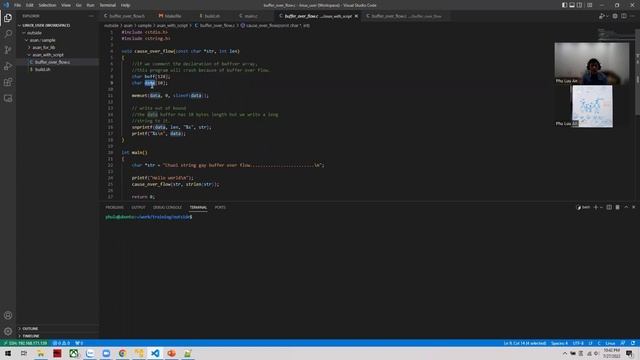Open errors and warnings status indicator
The image size is (640, 360).
point(61,343)
